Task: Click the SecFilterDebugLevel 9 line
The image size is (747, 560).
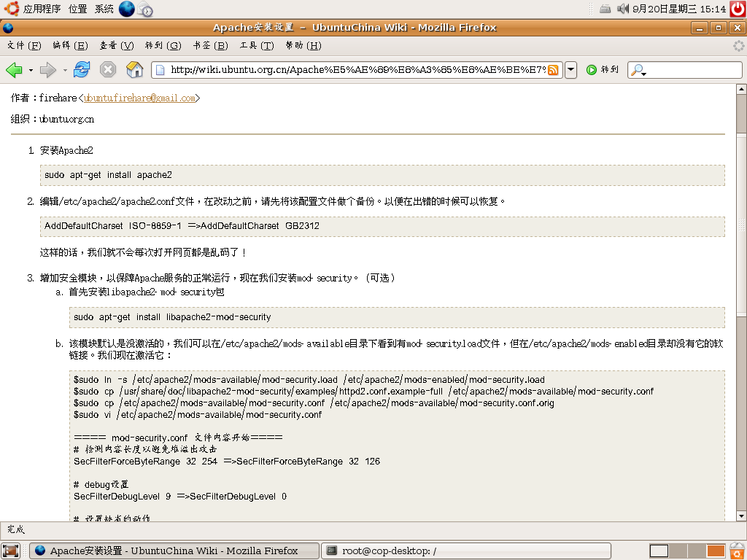Action: pyautogui.click(x=180, y=497)
